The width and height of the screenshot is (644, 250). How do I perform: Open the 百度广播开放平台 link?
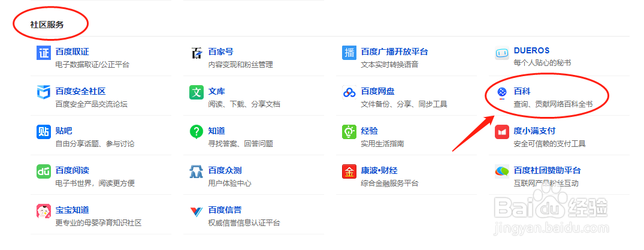[394, 52]
